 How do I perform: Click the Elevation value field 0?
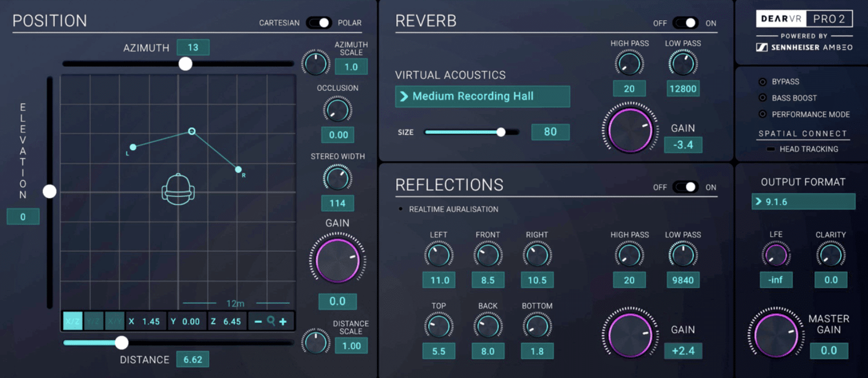pos(23,217)
